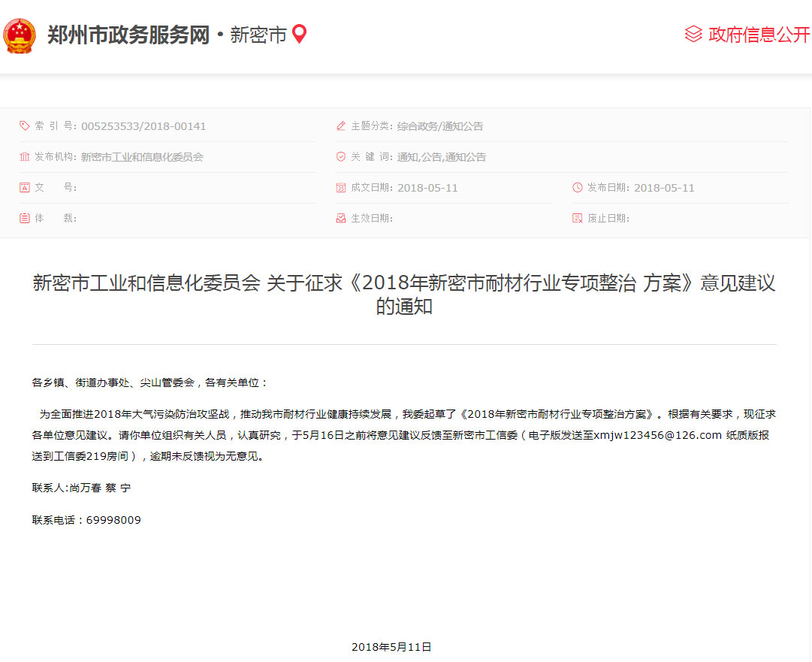Click the icon beside 生效日期
Screen dimensions: 812x662
341,219
